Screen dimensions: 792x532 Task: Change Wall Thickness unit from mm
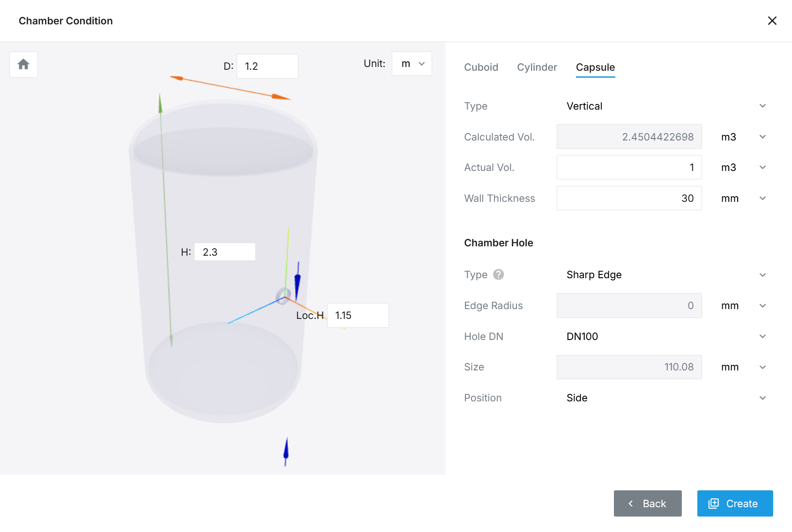click(743, 198)
